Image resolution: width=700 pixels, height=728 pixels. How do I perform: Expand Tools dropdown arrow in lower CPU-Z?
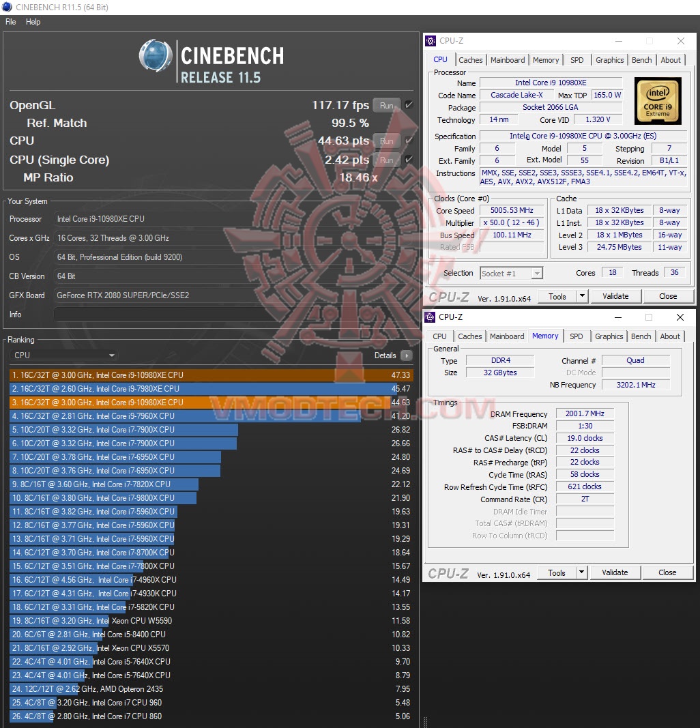click(x=581, y=572)
